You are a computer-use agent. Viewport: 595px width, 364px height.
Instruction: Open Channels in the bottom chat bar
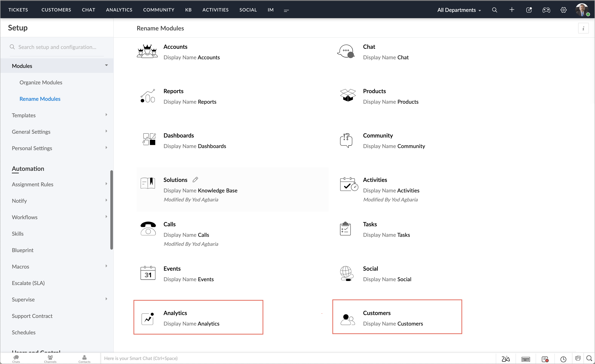point(50,358)
